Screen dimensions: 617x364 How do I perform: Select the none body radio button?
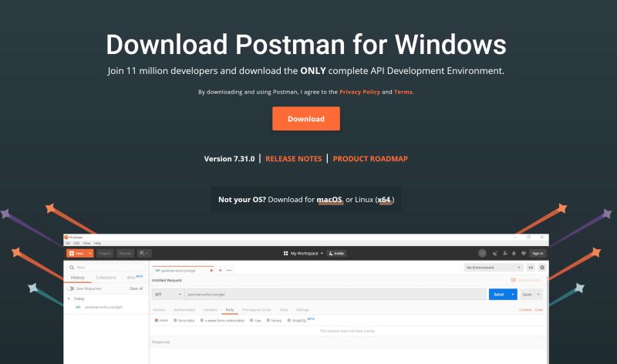click(x=157, y=320)
